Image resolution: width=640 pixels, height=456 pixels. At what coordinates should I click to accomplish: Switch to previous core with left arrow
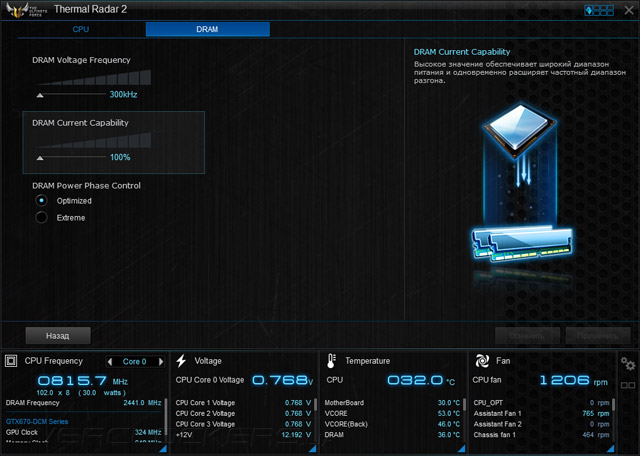109,361
